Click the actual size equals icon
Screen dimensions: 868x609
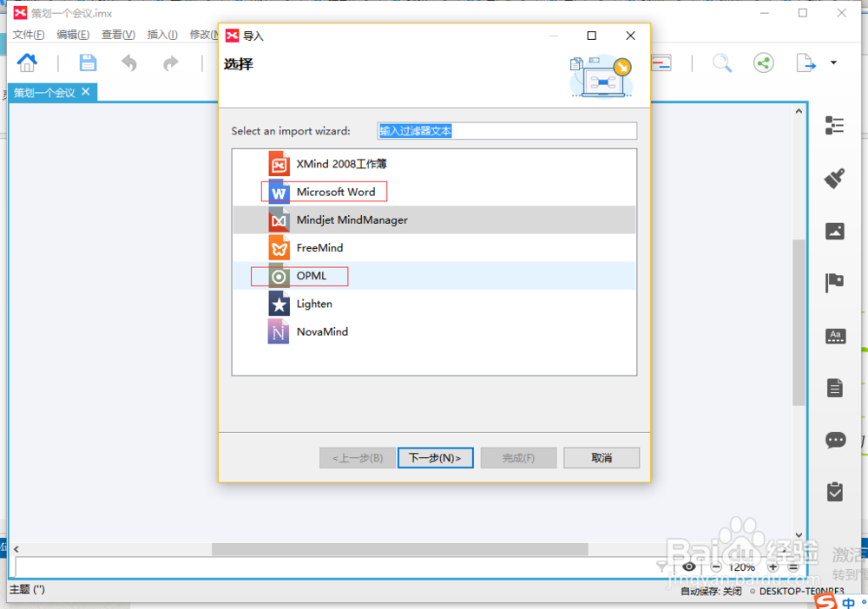(793, 567)
